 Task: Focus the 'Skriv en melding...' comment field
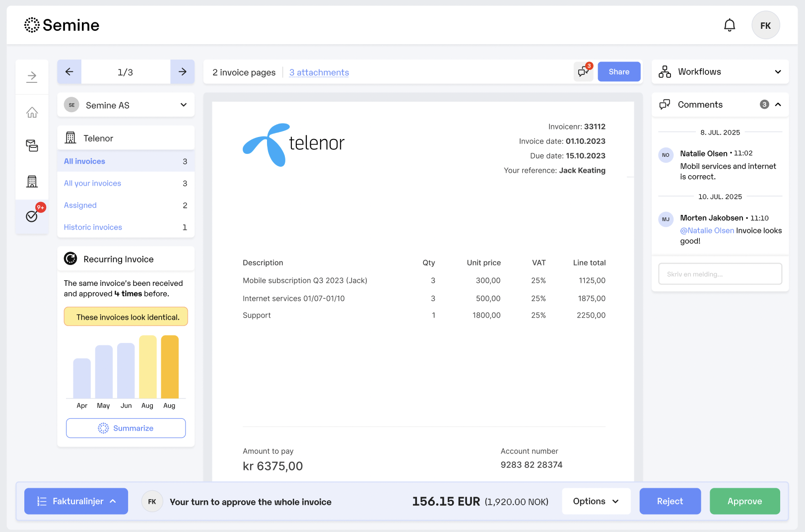(720, 274)
